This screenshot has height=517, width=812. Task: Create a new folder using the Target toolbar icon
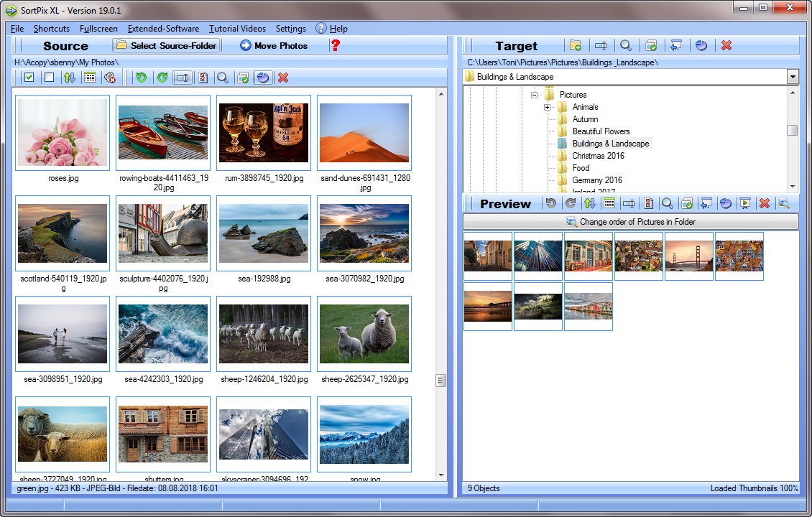576,45
